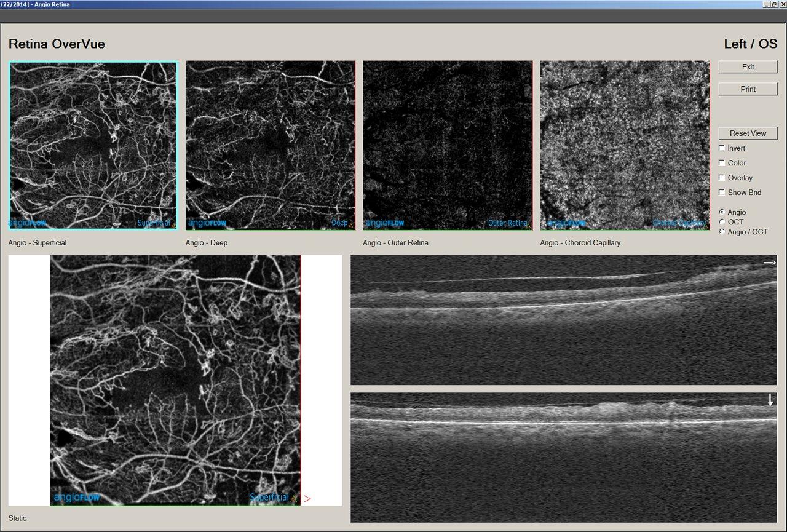
Task: Click the Retina OverVue heading
Action: coord(57,44)
